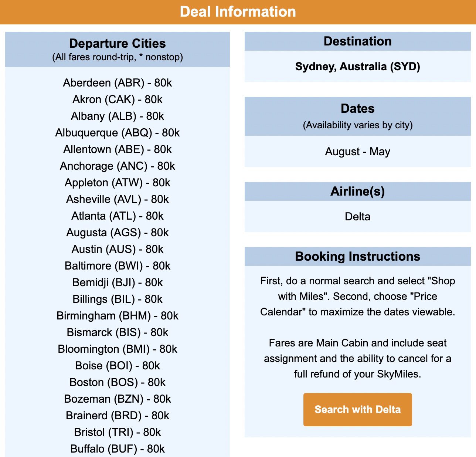The height and width of the screenshot is (457, 476).
Task: Select Atlanta (ATL) departure city
Action: [118, 216]
